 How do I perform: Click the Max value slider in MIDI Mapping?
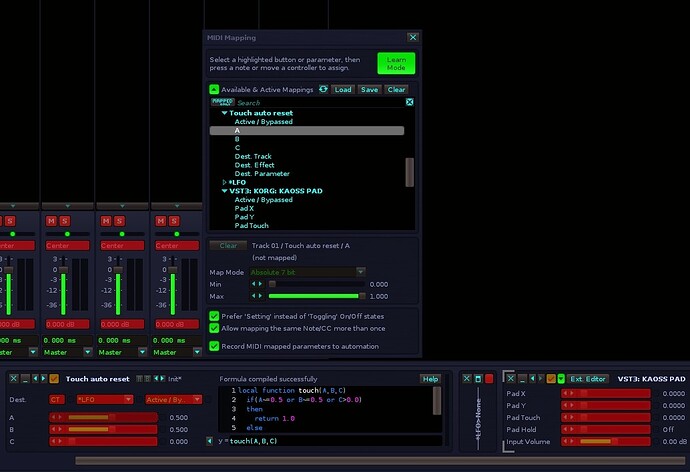pyautogui.click(x=315, y=296)
